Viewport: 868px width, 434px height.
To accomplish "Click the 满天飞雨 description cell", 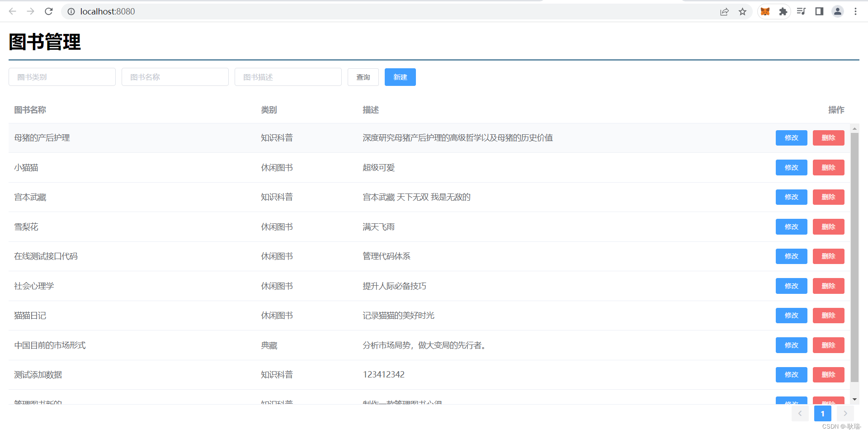I will [379, 227].
